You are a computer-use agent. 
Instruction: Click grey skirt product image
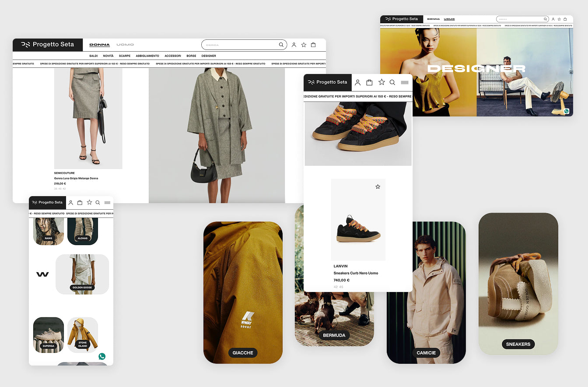pyautogui.click(x=88, y=118)
